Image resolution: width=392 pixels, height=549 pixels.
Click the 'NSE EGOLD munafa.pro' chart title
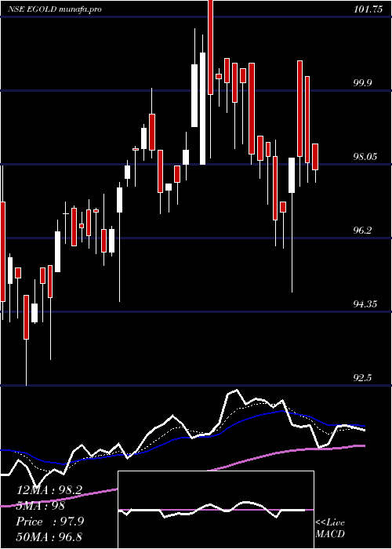[55, 9]
